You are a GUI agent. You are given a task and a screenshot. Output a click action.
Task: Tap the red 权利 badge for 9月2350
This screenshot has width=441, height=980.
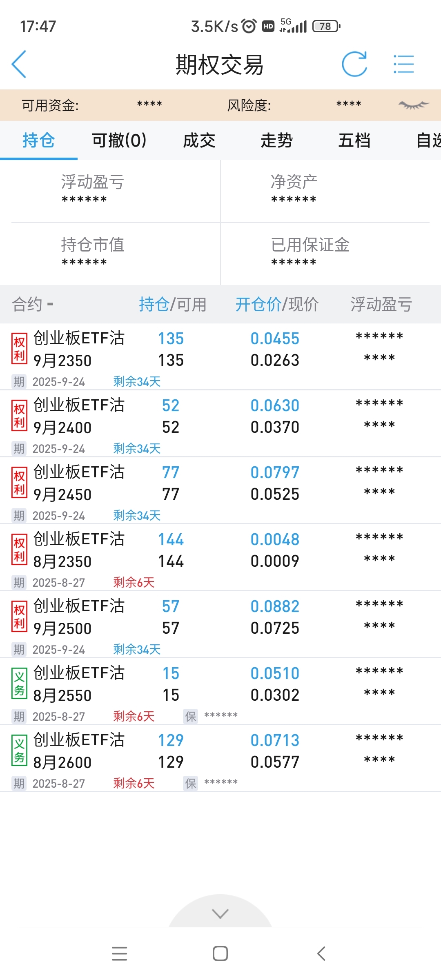point(19,349)
